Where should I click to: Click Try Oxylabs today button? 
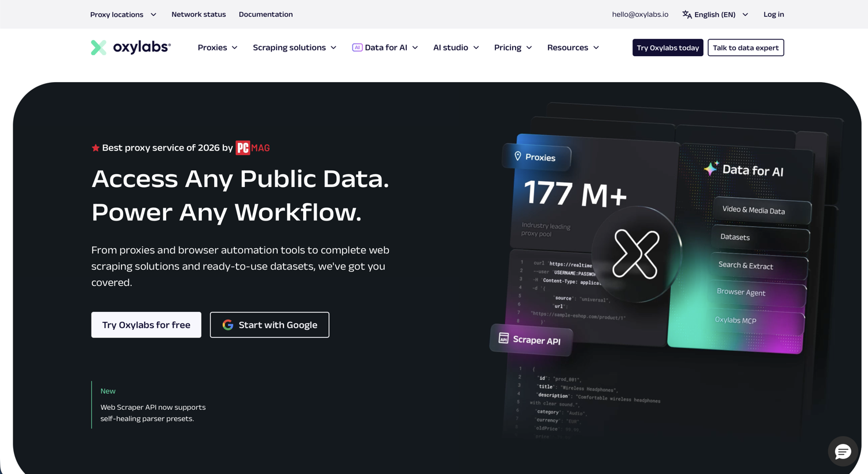coord(668,47)
